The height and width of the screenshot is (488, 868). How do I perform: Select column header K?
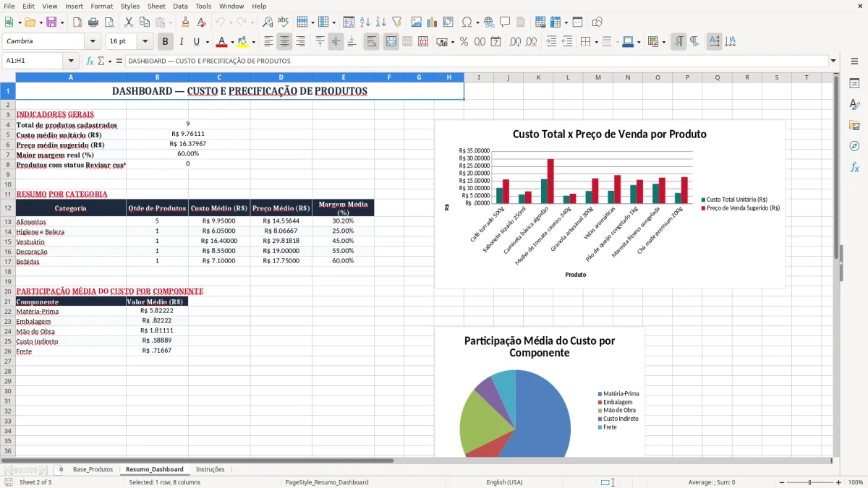tap(538, 77)
